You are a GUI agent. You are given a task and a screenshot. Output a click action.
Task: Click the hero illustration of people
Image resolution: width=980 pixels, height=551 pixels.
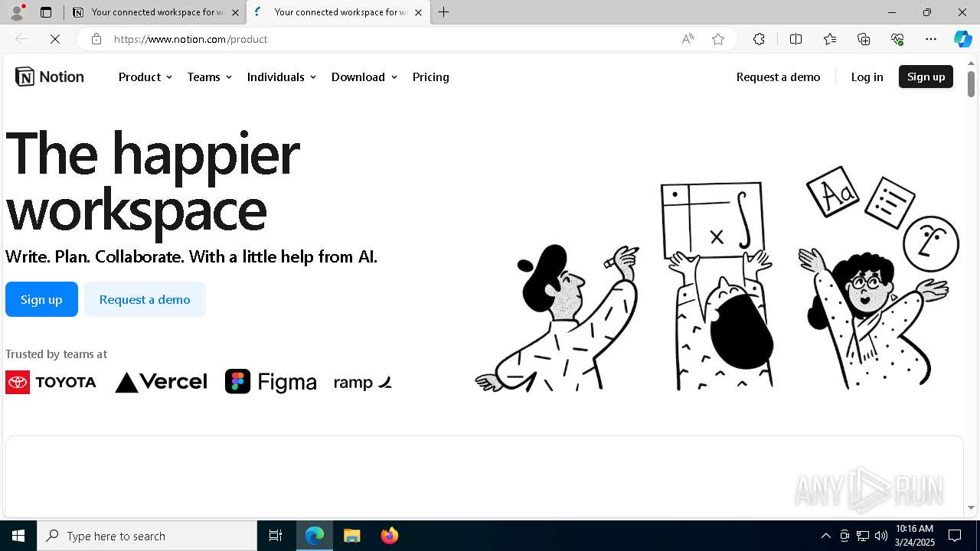coord(717,279)
